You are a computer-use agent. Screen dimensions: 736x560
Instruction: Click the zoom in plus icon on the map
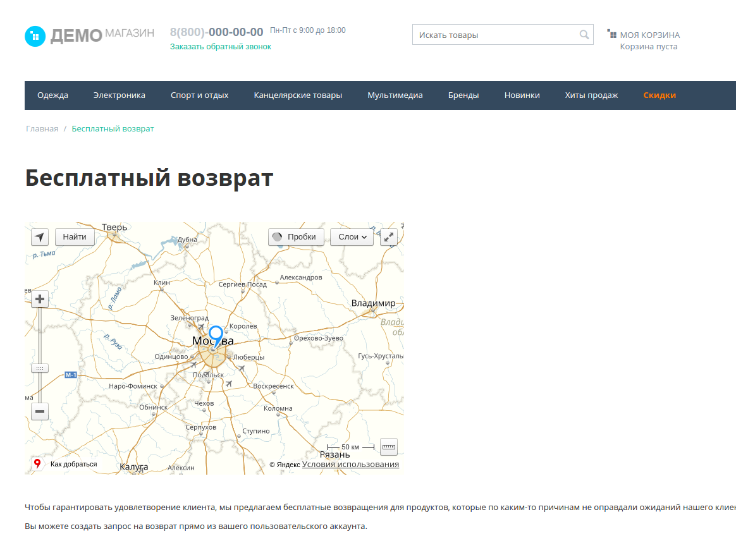point(39,298)
